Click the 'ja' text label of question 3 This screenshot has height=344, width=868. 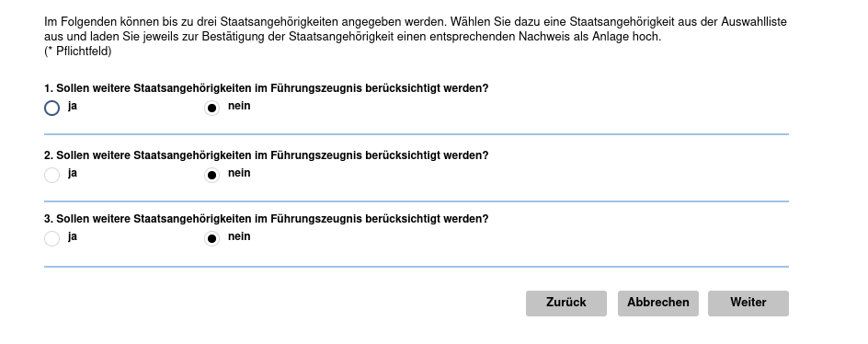73,236
